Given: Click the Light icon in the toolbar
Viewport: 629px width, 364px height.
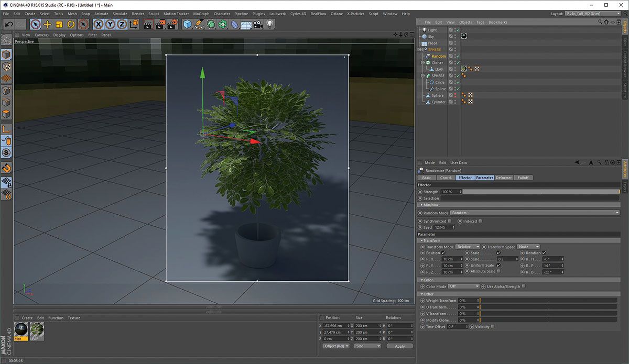Looking at the screenshot, I should tap(270, 24).
